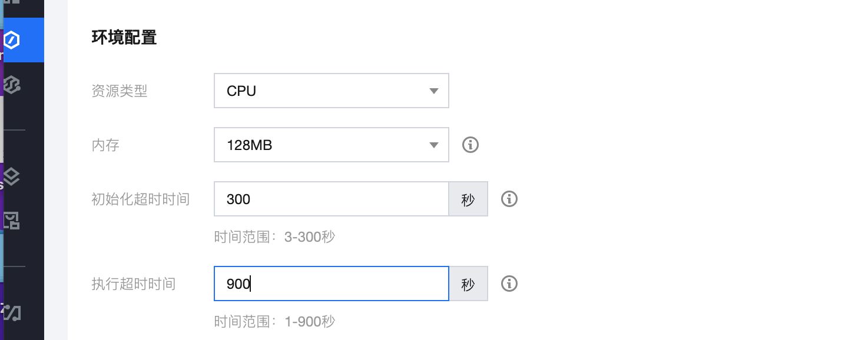868x340 pixels.
Task: Open the stacked layers icon in the sidebar
Action: [12, 175]
